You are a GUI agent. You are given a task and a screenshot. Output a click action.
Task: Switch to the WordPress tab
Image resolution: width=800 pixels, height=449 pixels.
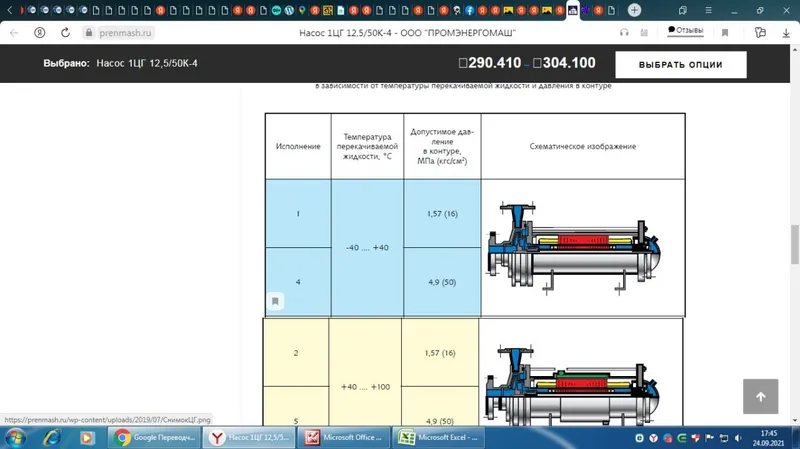click(x=289, y=10)
